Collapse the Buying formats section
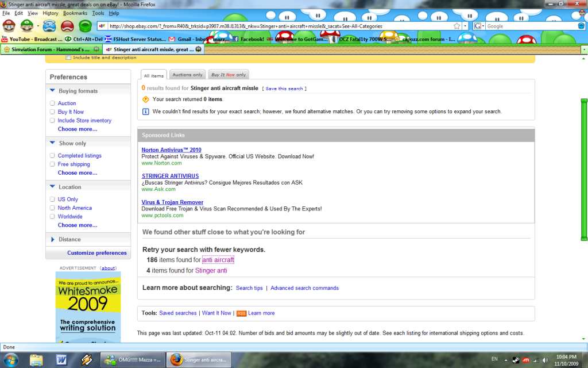Screen dimensions: 588x368 (52, 91)
